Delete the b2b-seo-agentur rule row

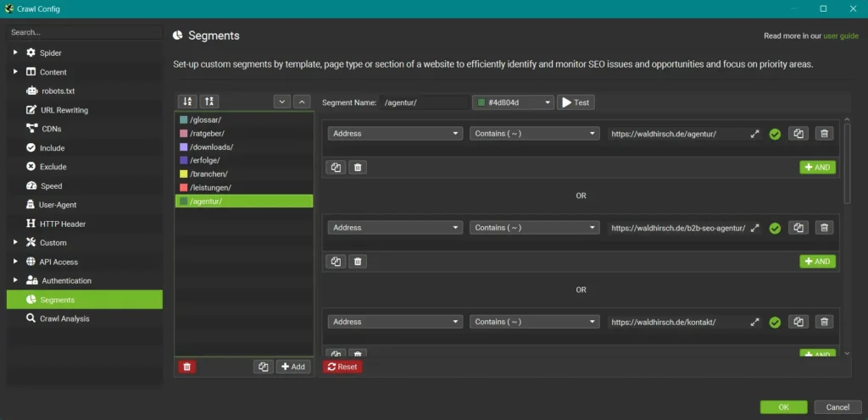pyautogui.click(x=824, y=228)
